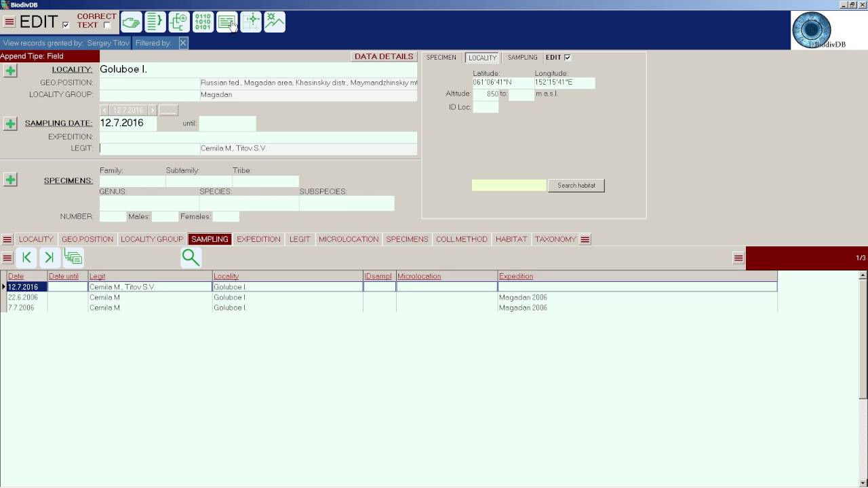Select LOCALITY tab in details panel
The height and width of the screenshot is (488, 868).
(x=482, y=58)
